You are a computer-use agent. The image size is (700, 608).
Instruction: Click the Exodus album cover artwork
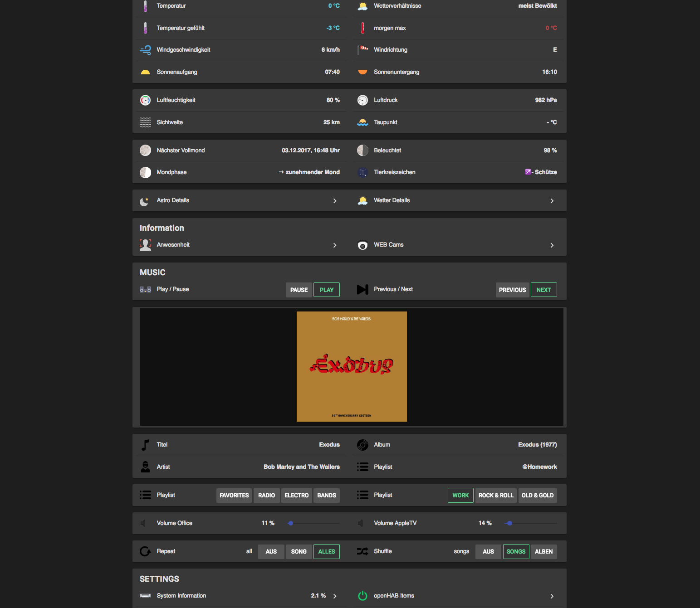pos(352,367)
